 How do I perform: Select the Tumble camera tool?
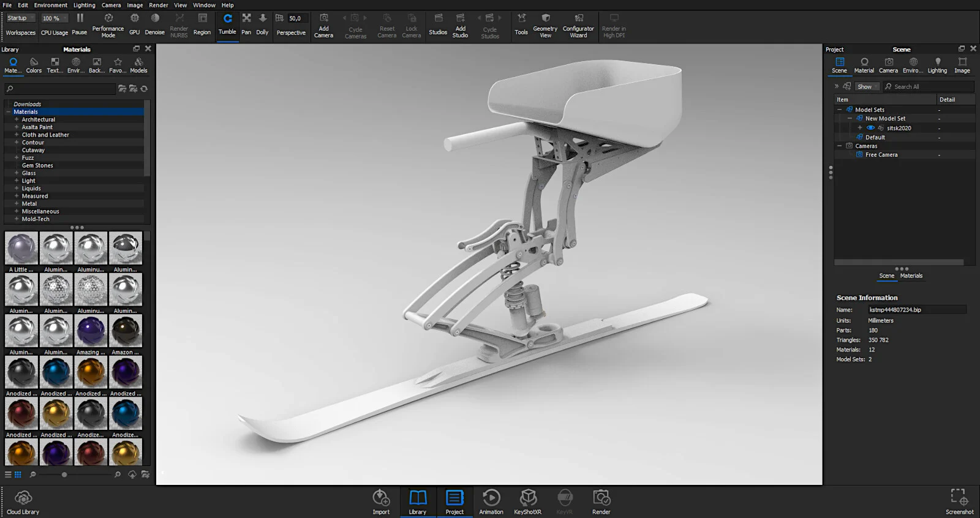coord(227,24)
